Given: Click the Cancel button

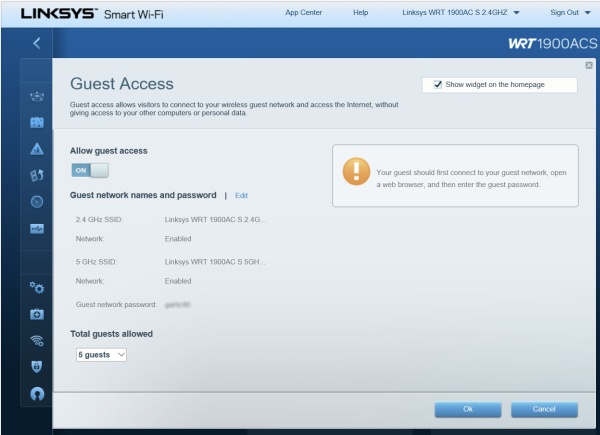Looking at the screenshot, I should 544,409.
